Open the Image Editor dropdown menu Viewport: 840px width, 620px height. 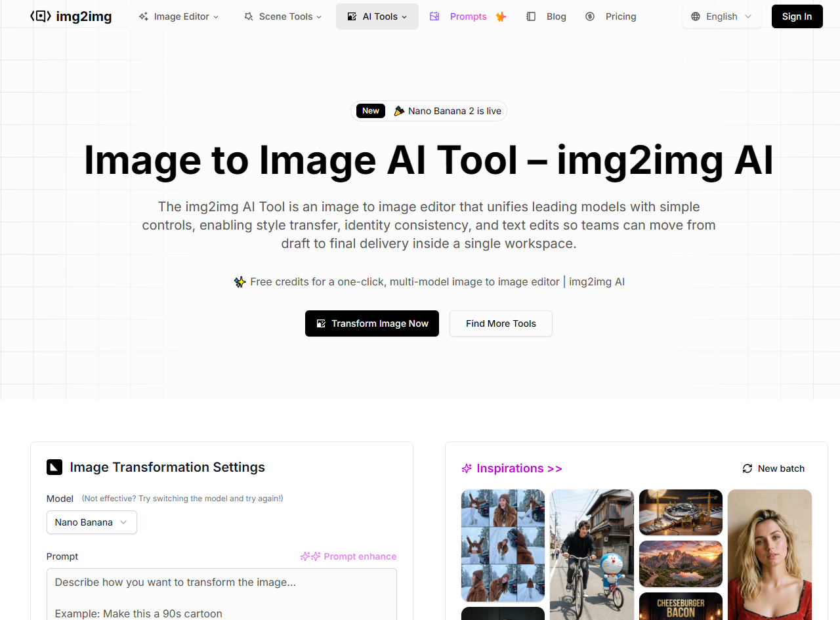tap(178, 16)
